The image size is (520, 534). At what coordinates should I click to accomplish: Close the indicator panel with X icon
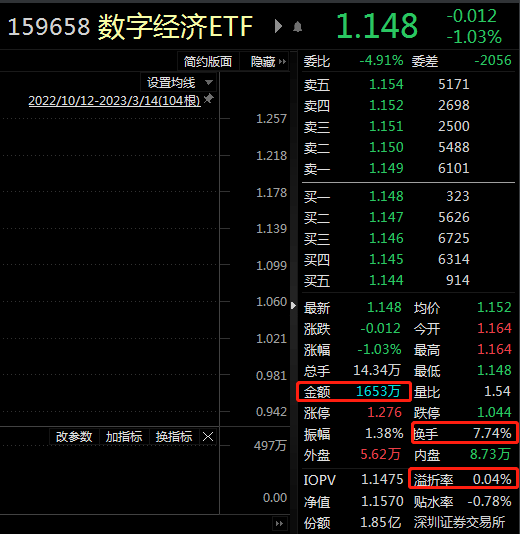coord(208,436)
